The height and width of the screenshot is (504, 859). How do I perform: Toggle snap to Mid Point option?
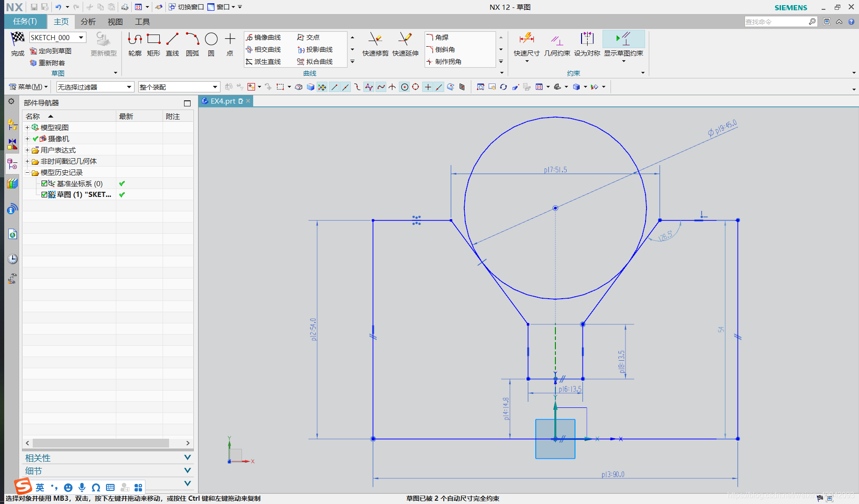(x=346, y=87)
